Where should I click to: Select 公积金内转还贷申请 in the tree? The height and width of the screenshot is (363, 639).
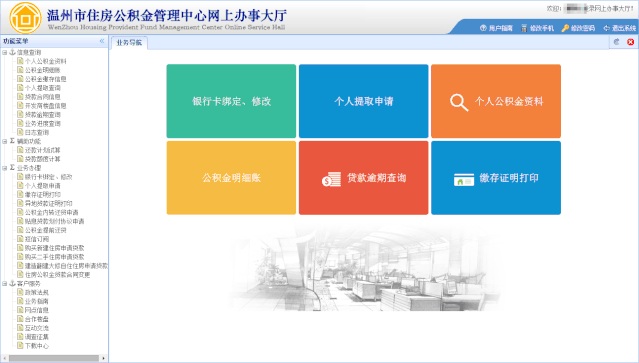tap(52, 212)
